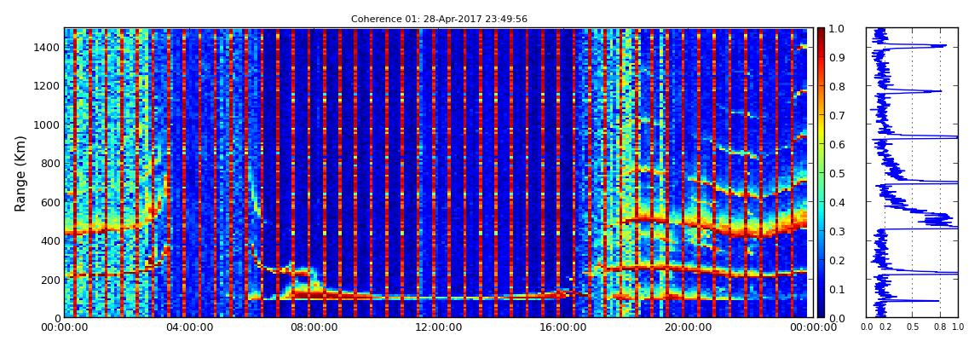
Task: Click the 800 range tick label
Action: pos(49,164)
